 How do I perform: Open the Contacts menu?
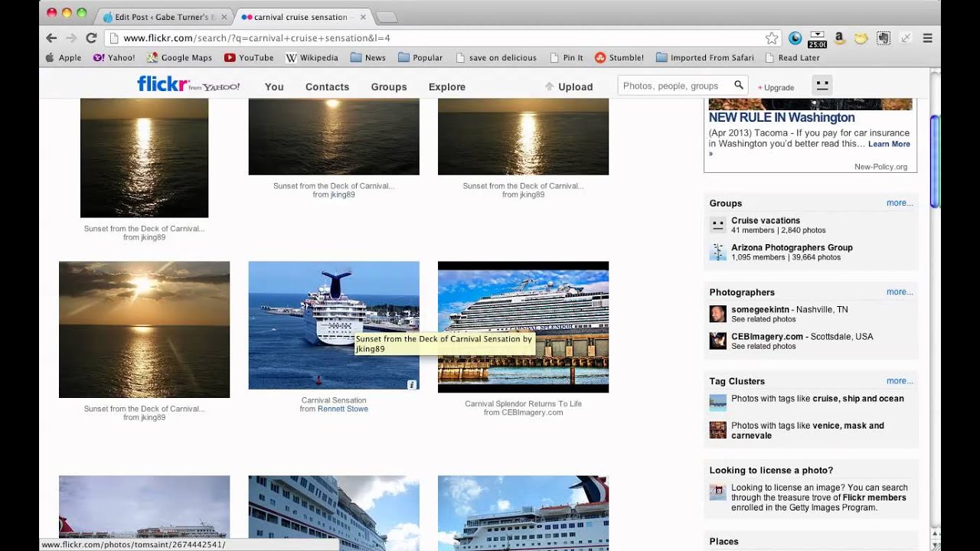point(327,86)
